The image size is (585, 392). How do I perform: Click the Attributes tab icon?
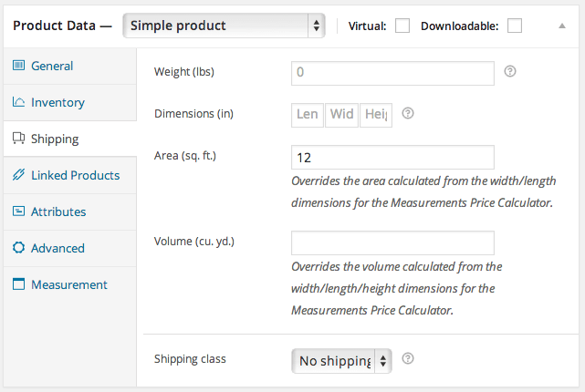tap(19, 211)
